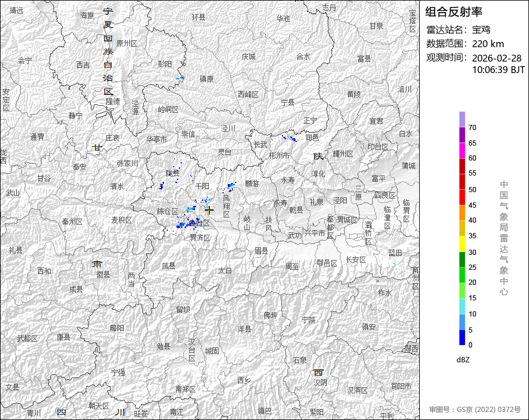
Task: Click the vertical 中国气象局雷达气象中心 credit text
Action: click(504, 238)
